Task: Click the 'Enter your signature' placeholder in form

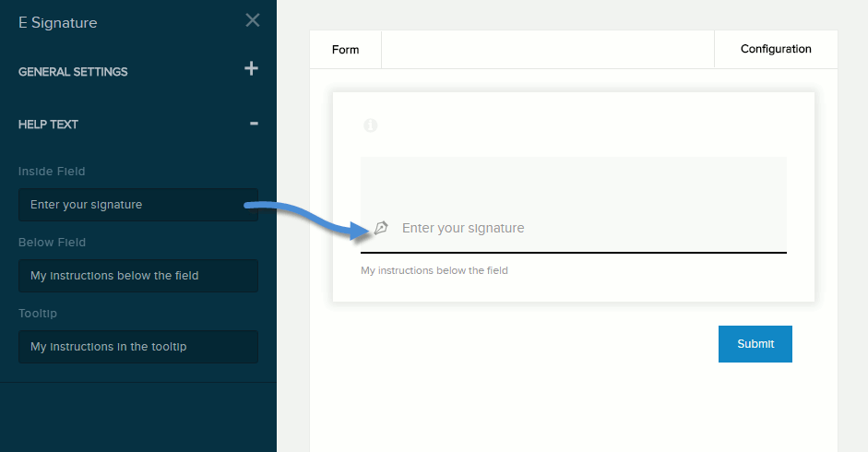Action: pos(463,228)
